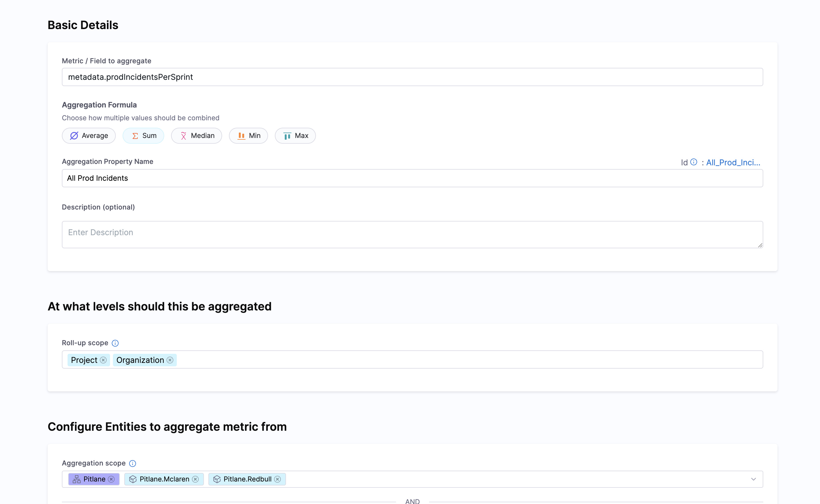Click the Metric / Field to aggregate input
Image resolution: width=820 pixels, height=504 pixels.
412,77
